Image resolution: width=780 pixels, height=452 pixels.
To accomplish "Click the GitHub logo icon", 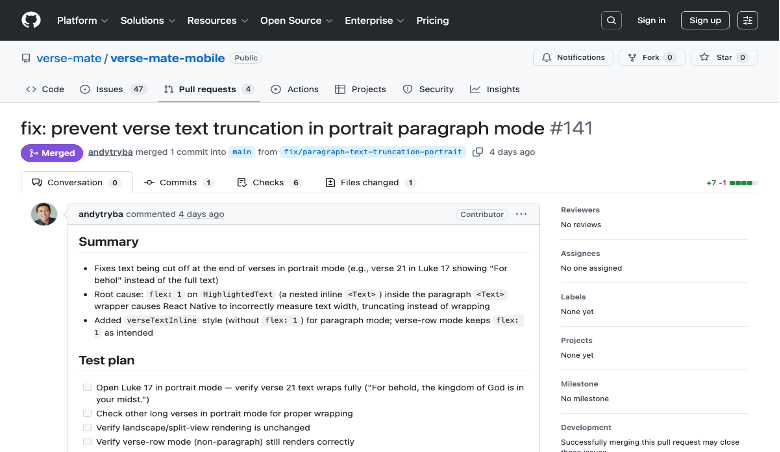I will [32, 20].
